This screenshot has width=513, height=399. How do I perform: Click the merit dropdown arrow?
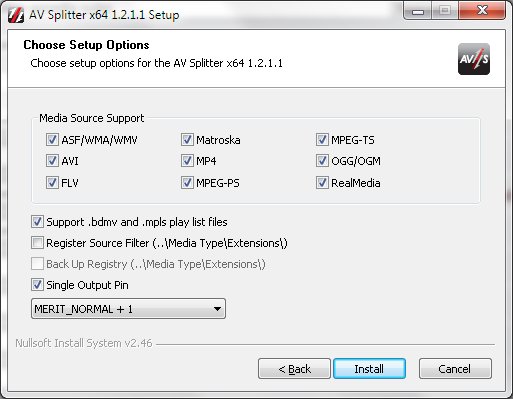[217, 309]
